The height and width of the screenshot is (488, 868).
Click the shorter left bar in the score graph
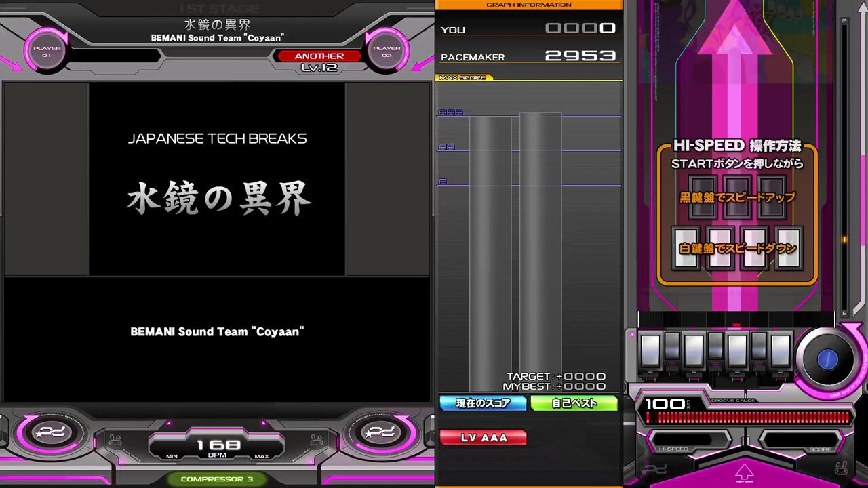(490, 253)
